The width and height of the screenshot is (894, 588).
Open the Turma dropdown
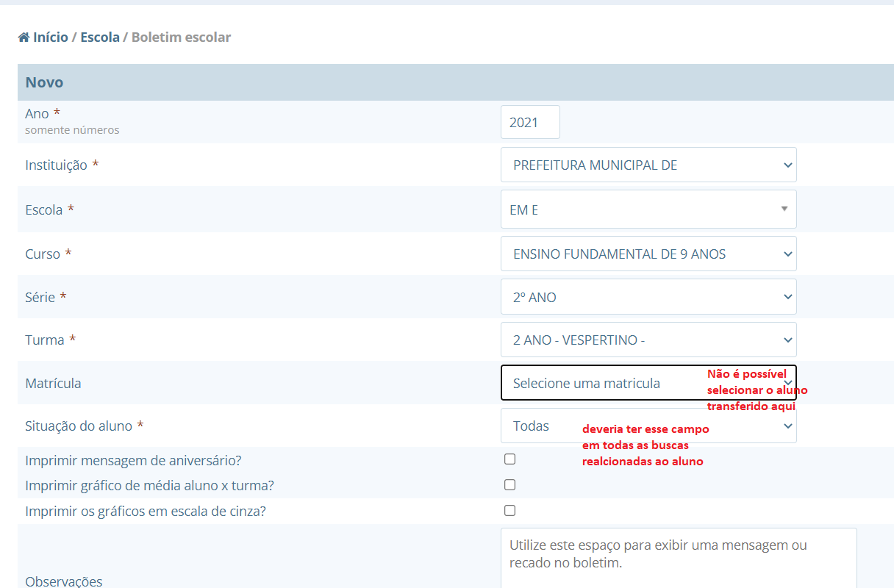648,340
